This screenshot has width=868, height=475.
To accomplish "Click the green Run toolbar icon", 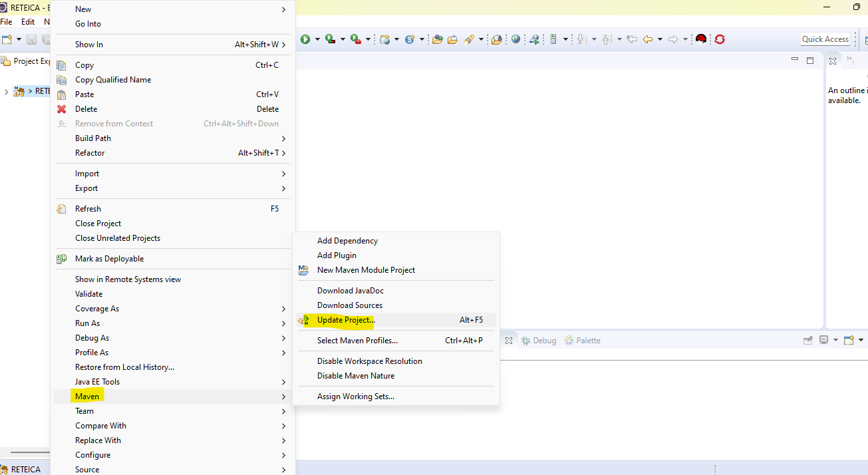I will pos(305,39).
